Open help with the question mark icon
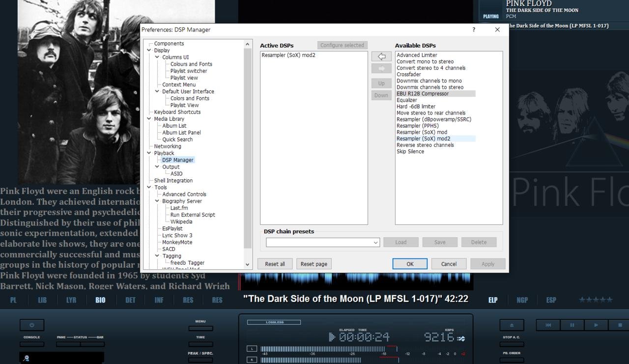This screenshot has height=364, width=629. pyautogui.click(x=474, y=29)
